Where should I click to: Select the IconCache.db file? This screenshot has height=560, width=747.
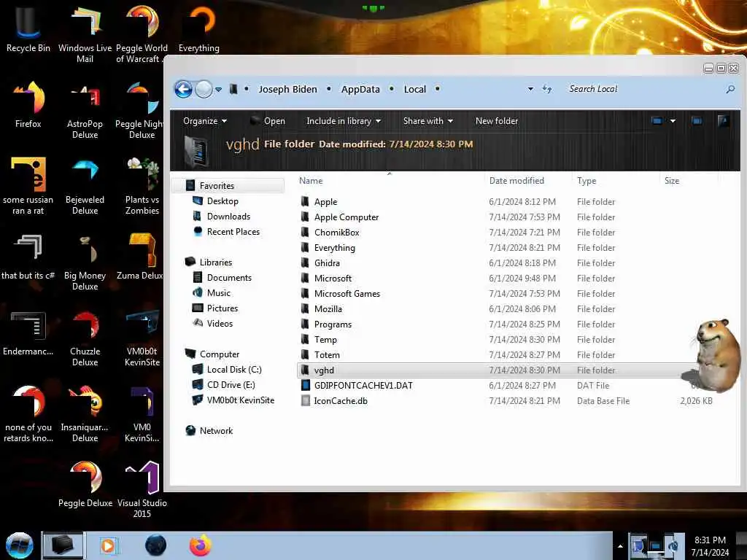click(340, 400)
